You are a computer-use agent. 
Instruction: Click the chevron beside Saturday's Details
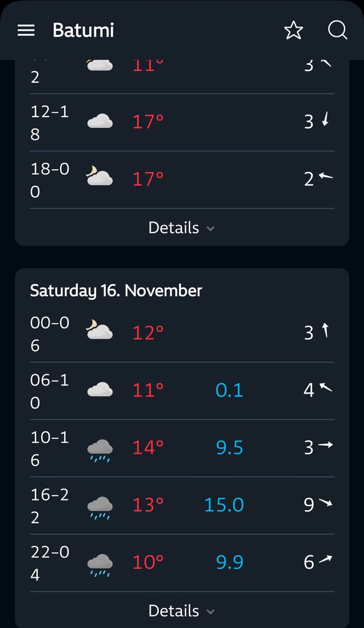(210, 611)
